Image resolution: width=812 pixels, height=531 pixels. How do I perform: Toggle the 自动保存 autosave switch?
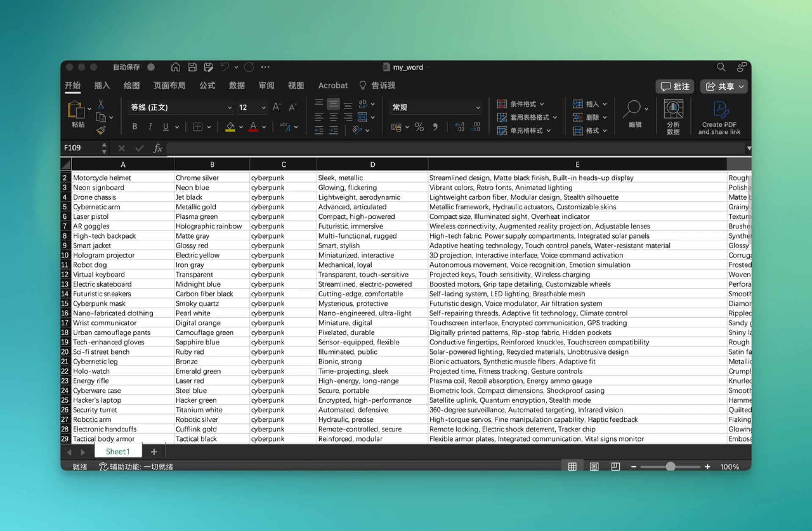coord(151,67)
